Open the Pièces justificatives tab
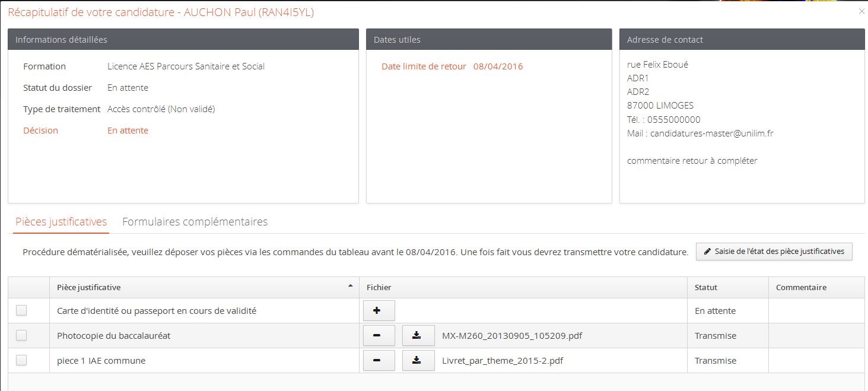Screen dimensions: 868x391 (x=61, y=222)
